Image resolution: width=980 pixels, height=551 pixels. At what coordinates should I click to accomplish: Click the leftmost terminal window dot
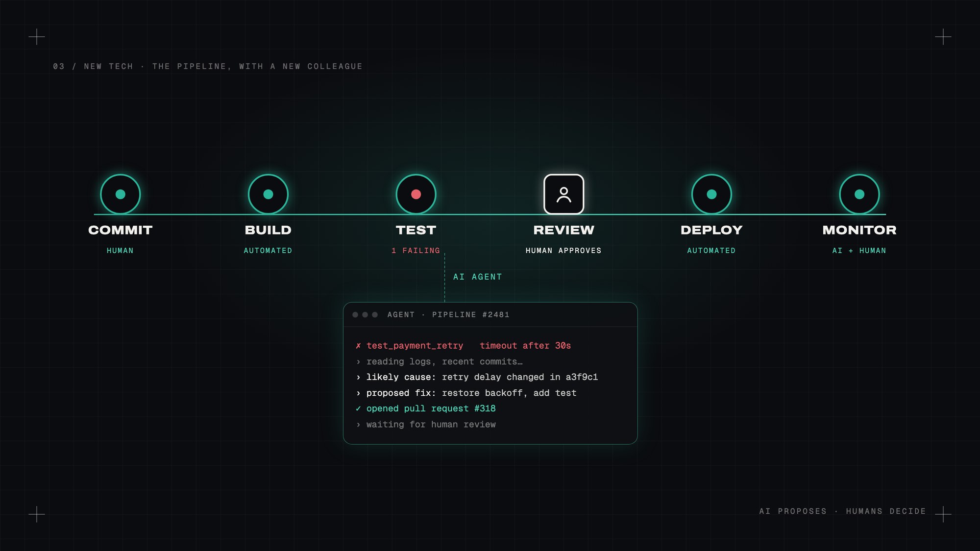(355, 315)
